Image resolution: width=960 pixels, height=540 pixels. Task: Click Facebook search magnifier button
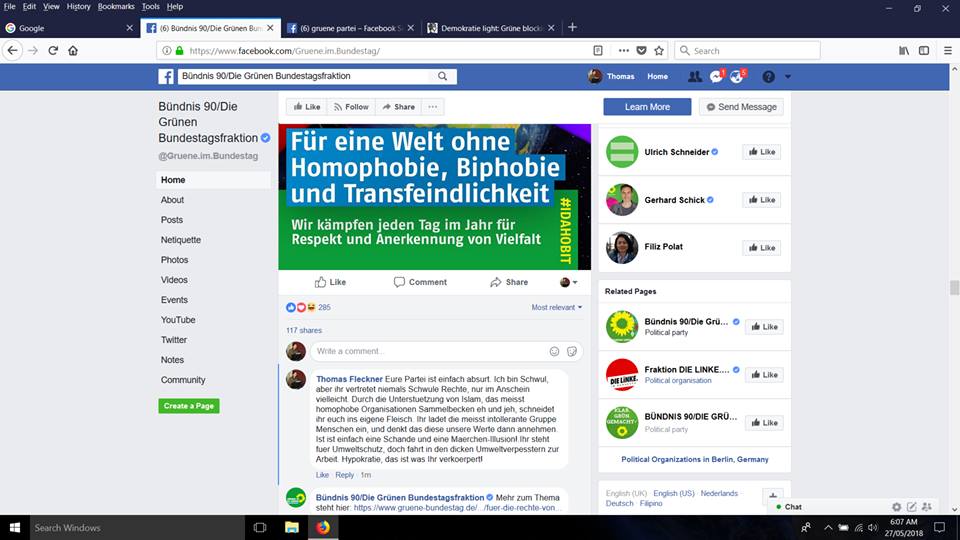coord(443,76)
